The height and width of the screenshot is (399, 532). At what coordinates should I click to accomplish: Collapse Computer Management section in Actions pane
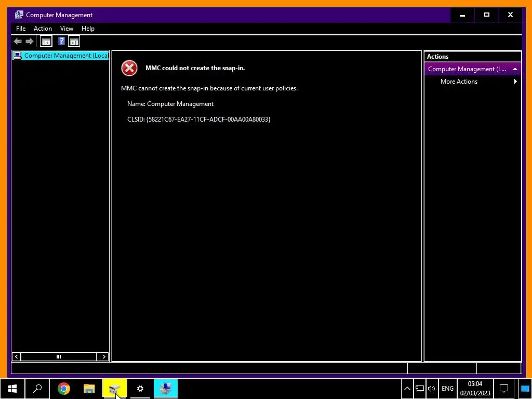click(x=515, y=69)
